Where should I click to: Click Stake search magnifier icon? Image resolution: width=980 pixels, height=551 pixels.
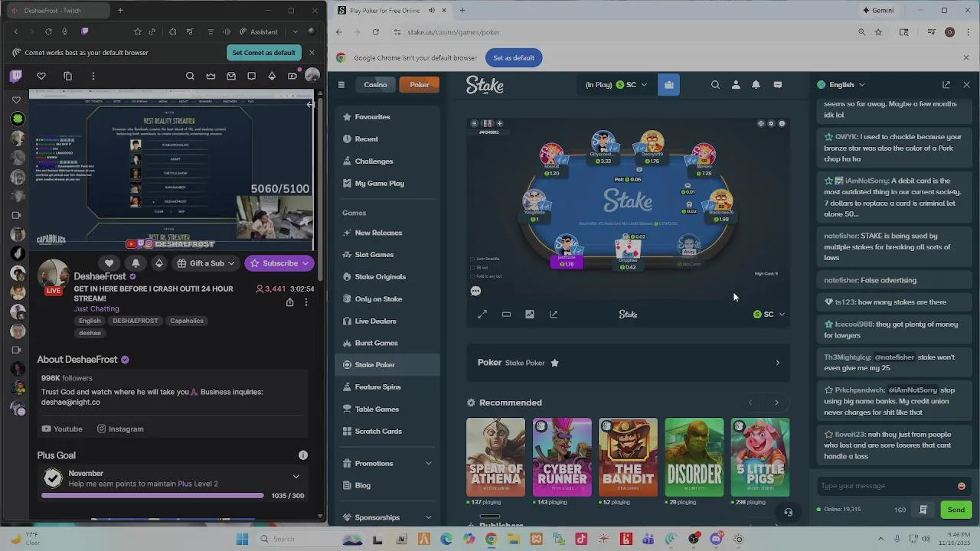pos(715,85)
